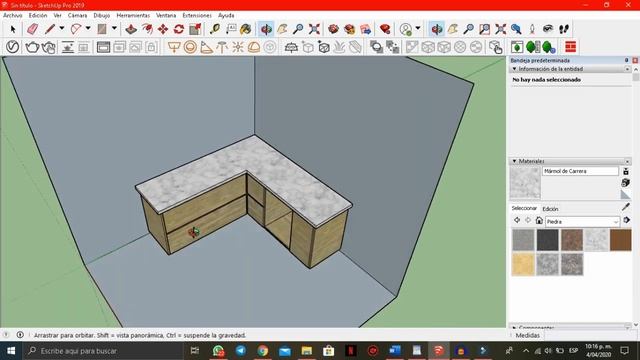Click the sample paint eyedropper
The width and height of the screenshot is (640, 360).
tap(626, 207)
